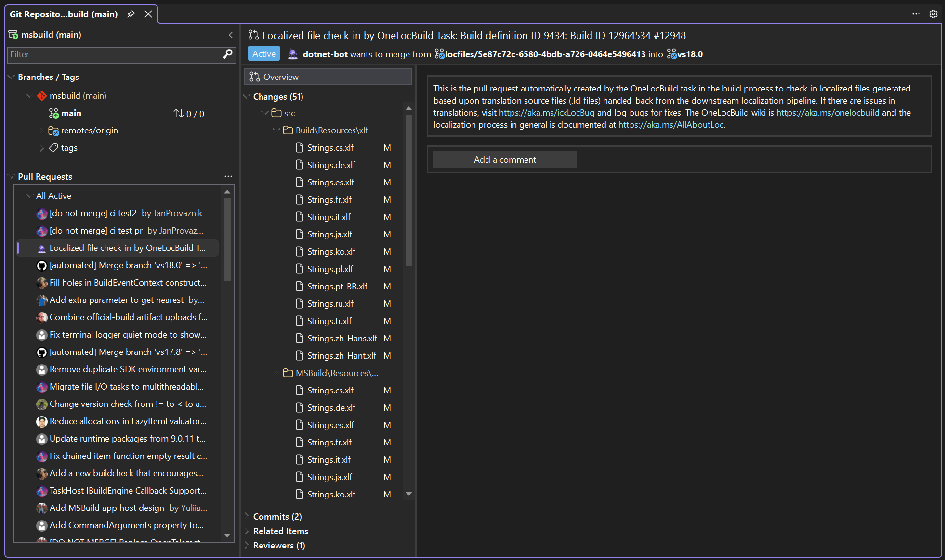This screenshot has width=945, height=560.
Task: Open 'Add MSBuild app host design' PR
Action: point(128,508)
